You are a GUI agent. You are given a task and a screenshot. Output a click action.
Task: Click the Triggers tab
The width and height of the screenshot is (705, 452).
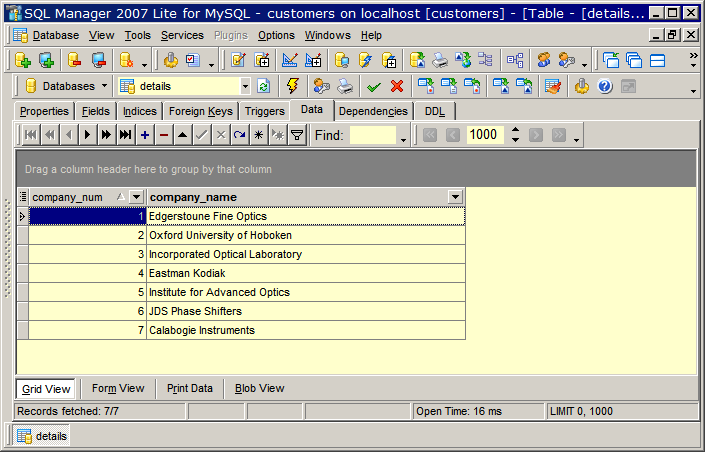[264, 111]
